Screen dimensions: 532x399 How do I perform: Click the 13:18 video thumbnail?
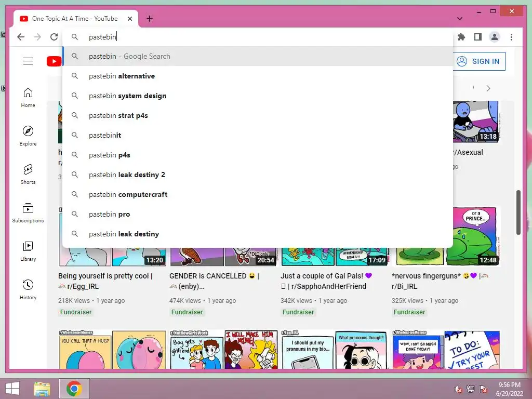(476, 122)
